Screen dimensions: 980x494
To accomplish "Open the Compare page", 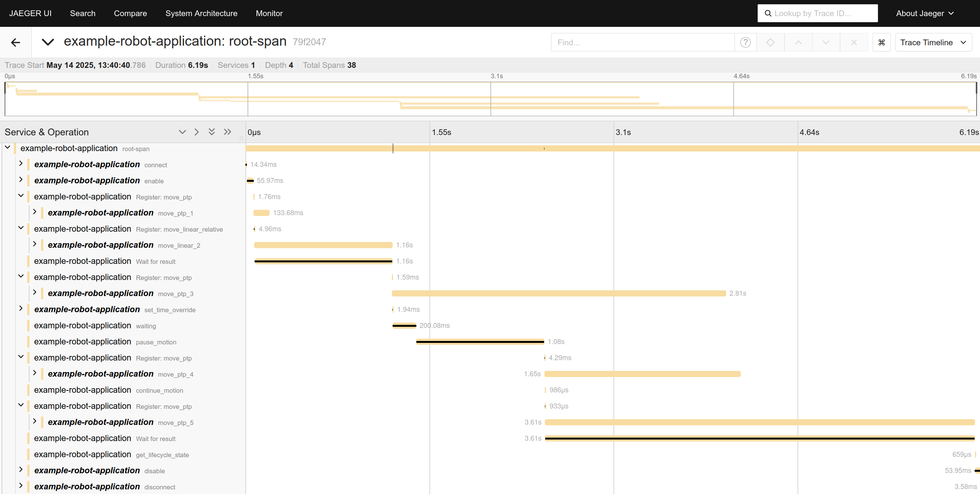I will click(x=130, y=13).
